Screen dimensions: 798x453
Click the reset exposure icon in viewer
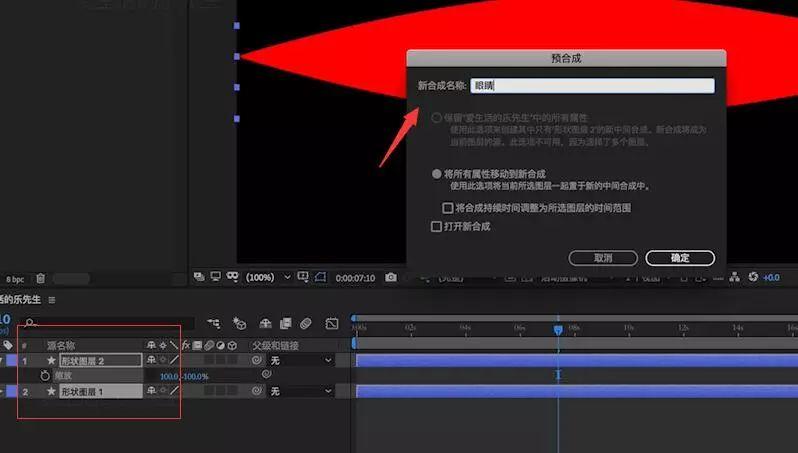754,277
